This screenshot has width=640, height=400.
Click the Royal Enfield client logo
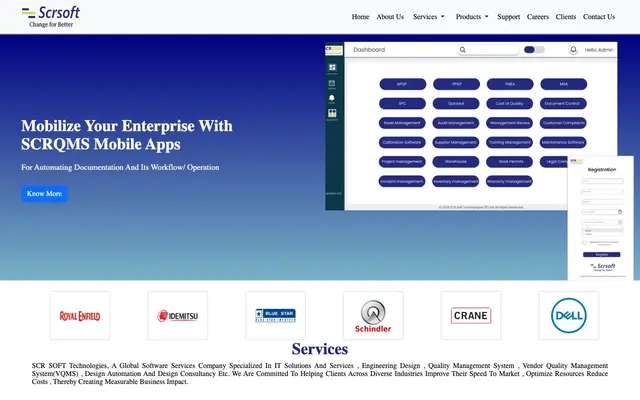80,316
